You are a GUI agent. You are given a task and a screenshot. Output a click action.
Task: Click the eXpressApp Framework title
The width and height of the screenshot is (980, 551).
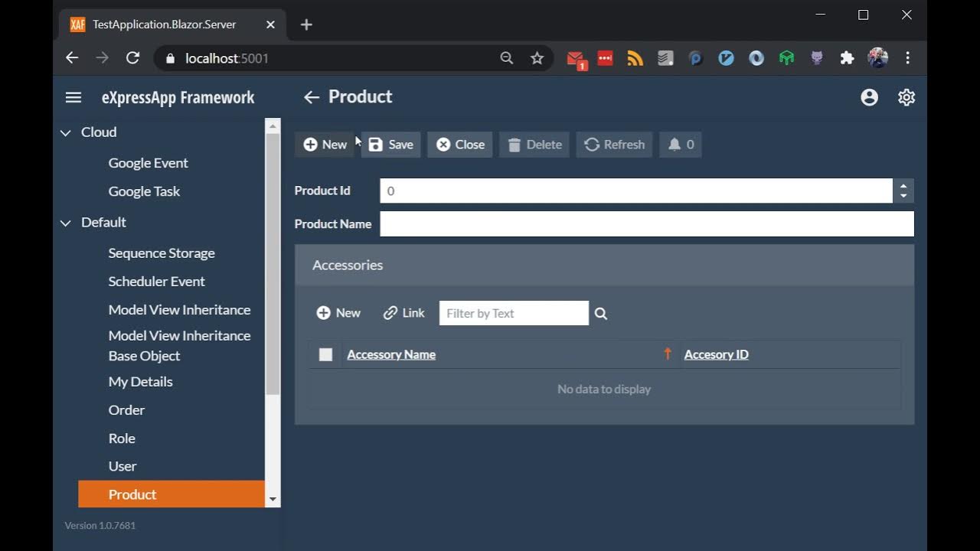tap(178, 97)
